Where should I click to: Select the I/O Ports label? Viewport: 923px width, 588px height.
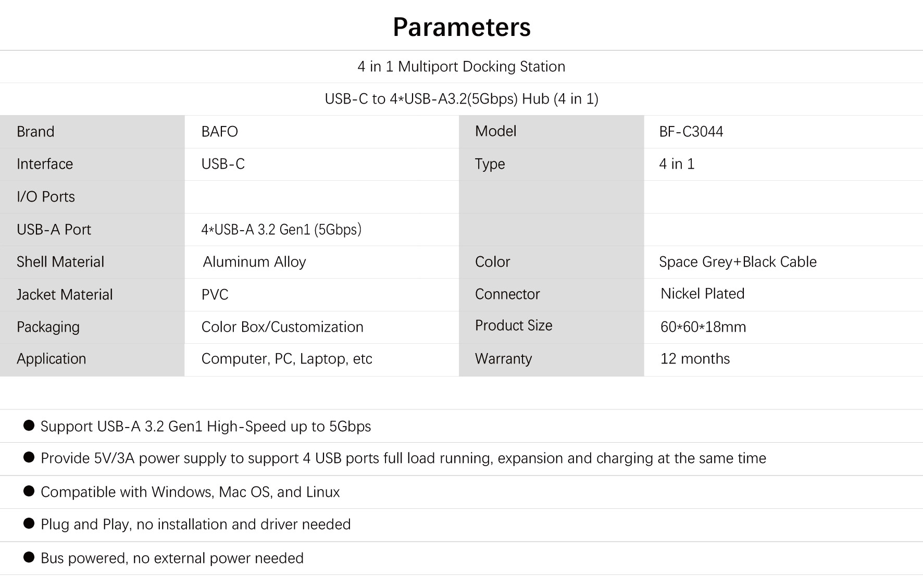(46, 197)
